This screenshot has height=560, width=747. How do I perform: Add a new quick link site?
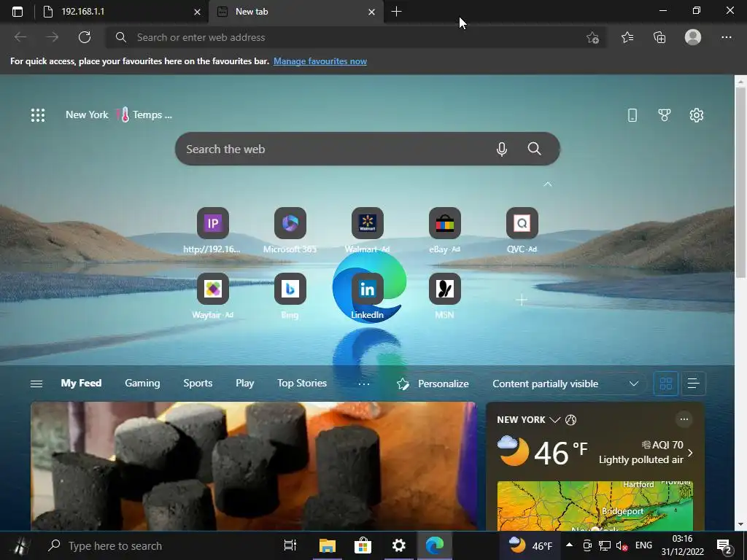pyautogui.click(x=522, y=300)
